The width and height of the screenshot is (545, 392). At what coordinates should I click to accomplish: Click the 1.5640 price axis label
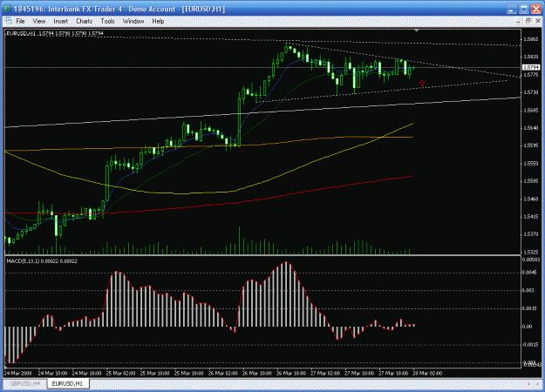click(x=531, y=128)
